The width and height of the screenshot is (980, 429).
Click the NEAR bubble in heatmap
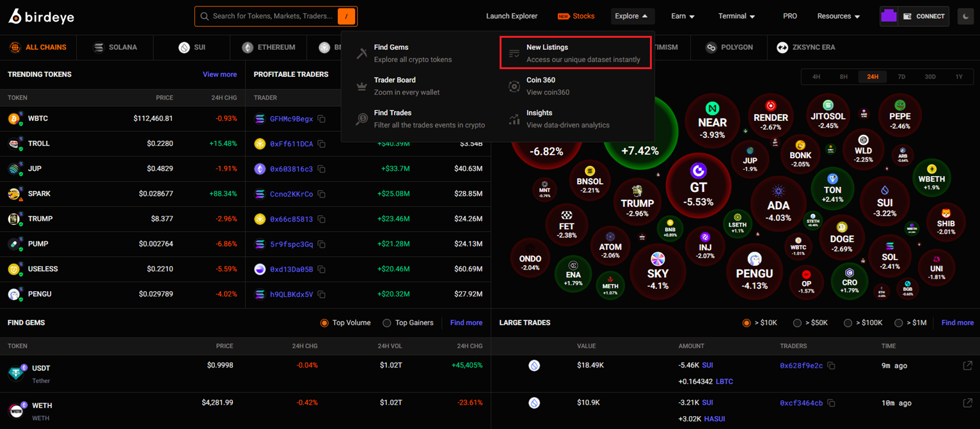[x=712, y=122]
